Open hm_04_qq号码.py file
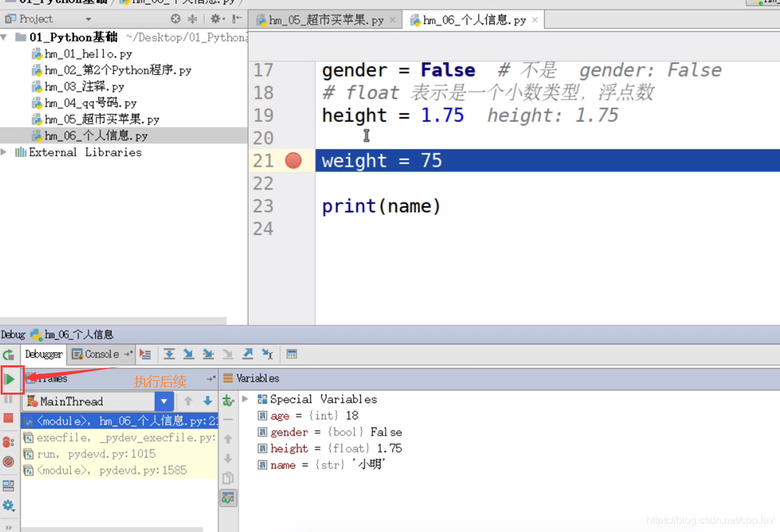Screen dimensions: 780x532 pyautogui.click(x=84, y=103)
